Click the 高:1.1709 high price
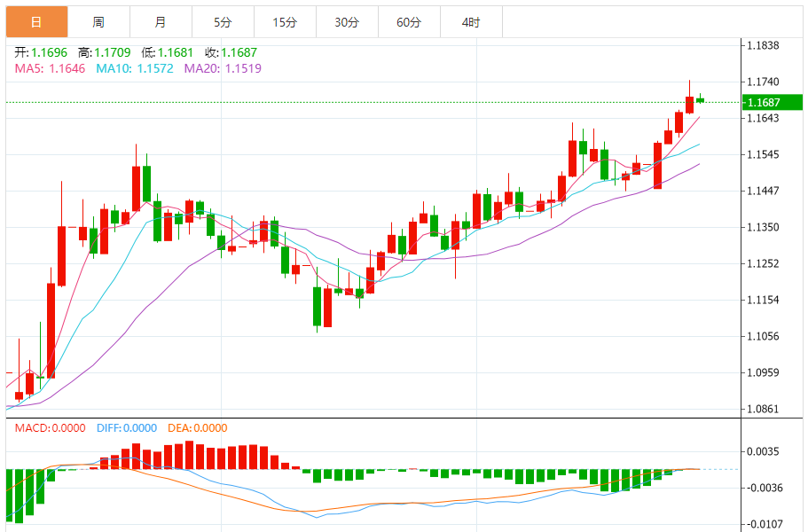 point(104,52)
